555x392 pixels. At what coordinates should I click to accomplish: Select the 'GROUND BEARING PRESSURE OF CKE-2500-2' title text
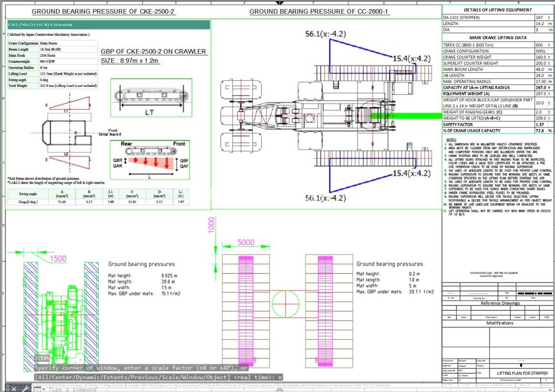pos(103,11)
